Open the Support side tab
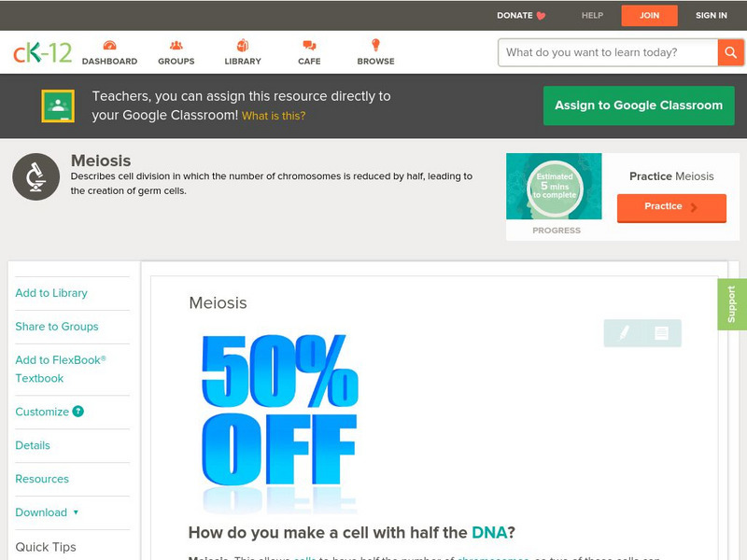The height and width of the screenshot is (560, 747). [x=732, y=304]
